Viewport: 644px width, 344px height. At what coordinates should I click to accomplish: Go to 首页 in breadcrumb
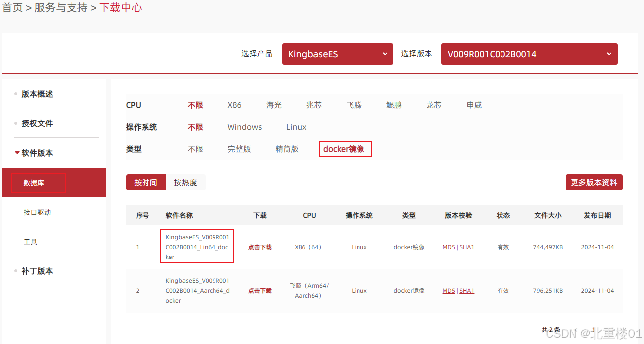(x=13, y=7)
